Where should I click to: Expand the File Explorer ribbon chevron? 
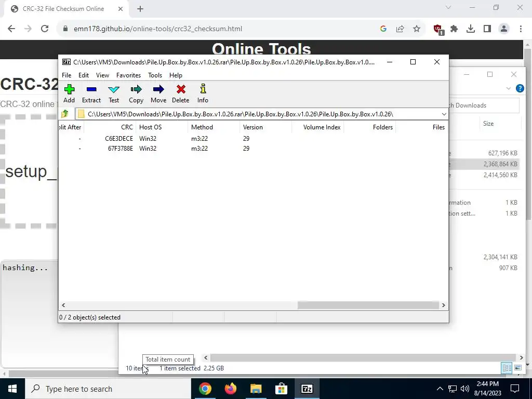click(508, 88)
